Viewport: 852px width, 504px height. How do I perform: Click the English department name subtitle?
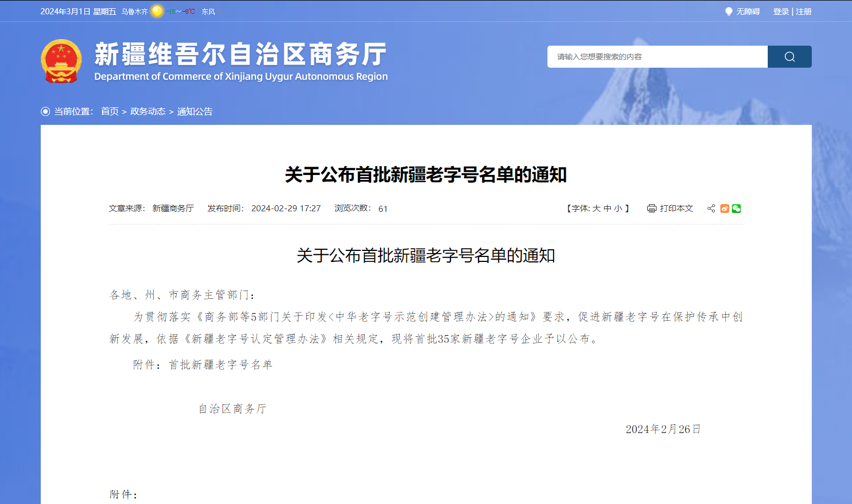click(x=241, y=76)
